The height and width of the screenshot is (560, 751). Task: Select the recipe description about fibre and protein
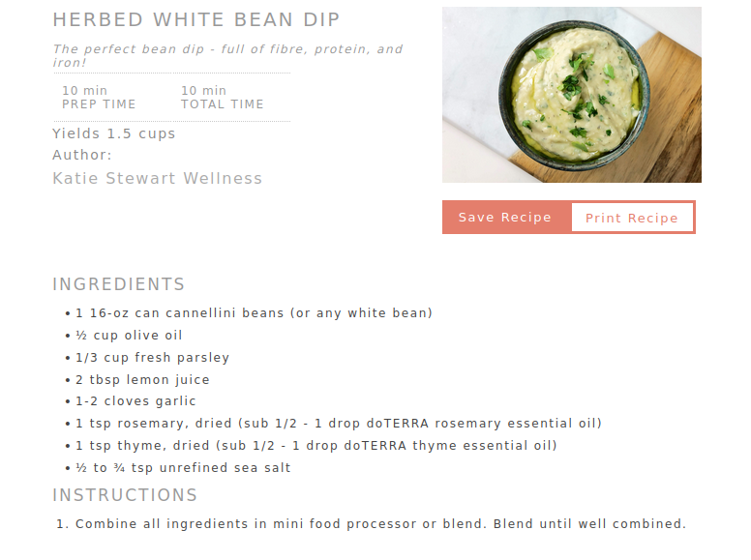[227, 55]
